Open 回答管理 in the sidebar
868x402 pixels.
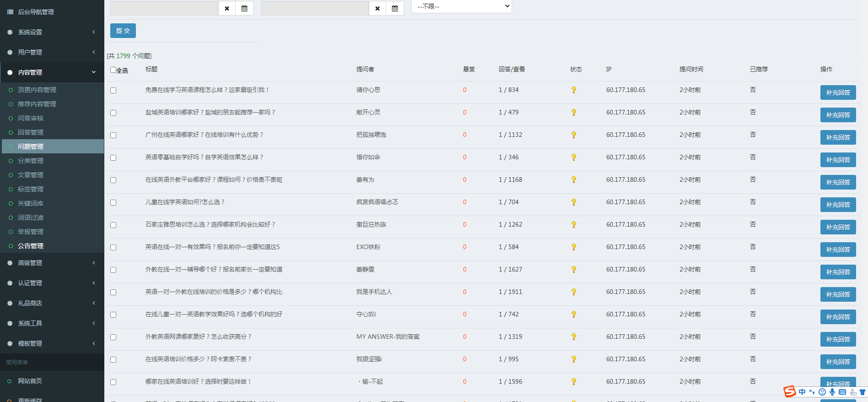(x=31, y=132)
